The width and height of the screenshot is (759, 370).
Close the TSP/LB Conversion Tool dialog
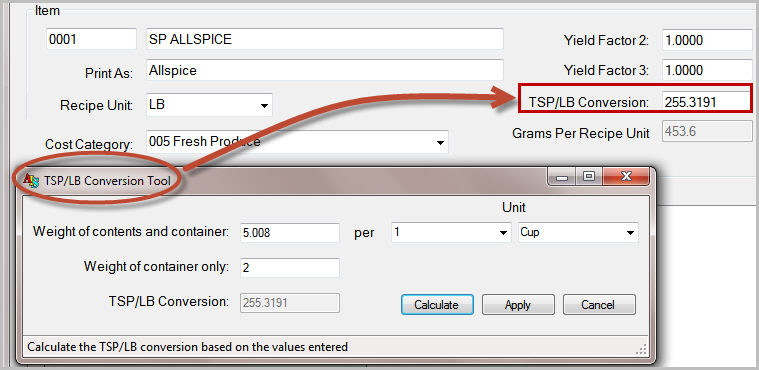(x=625, y=177)
